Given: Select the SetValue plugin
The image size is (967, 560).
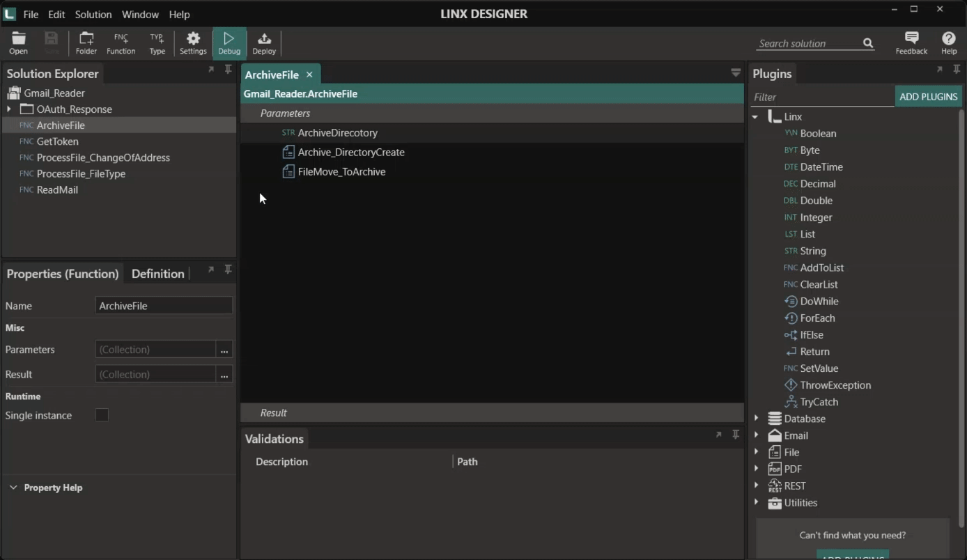Looking at the screenshot, I should pyautogui.click(x=811, y=368).
